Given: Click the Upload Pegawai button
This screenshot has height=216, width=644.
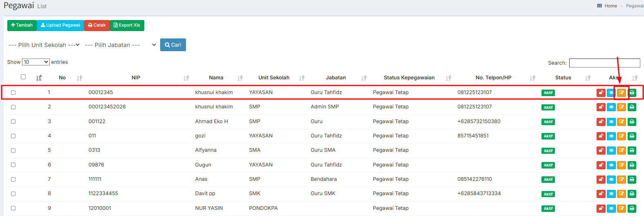Looking at the screenshot, I should click(x=60, y=25).
